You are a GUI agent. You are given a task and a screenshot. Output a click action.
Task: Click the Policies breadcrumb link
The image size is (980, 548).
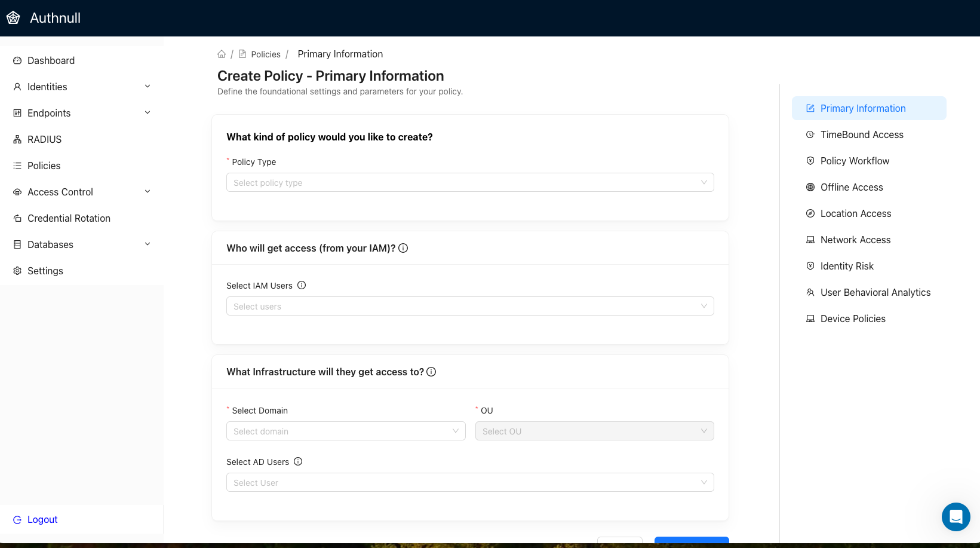pyautogui.click(x=265, y=54)
